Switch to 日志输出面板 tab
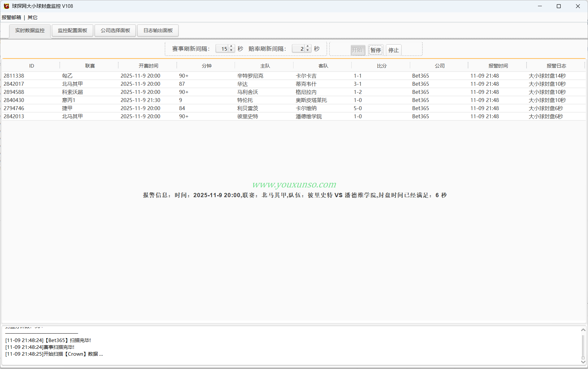 click(158, 31)
